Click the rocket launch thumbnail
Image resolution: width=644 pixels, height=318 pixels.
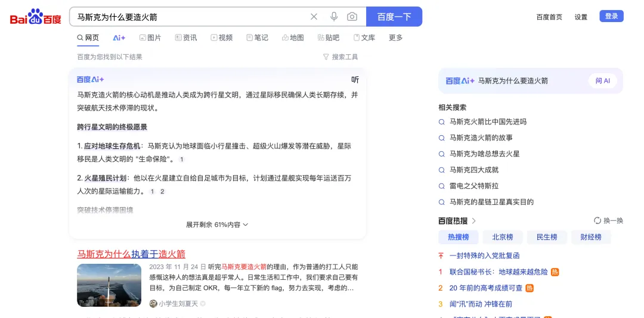point(109,285)
